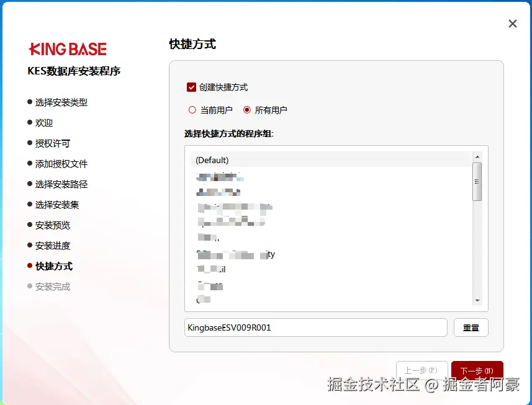This screenshot has width=532, height=405.
Task: Click the 安装预览 step in sidebar
Action: 49,225
